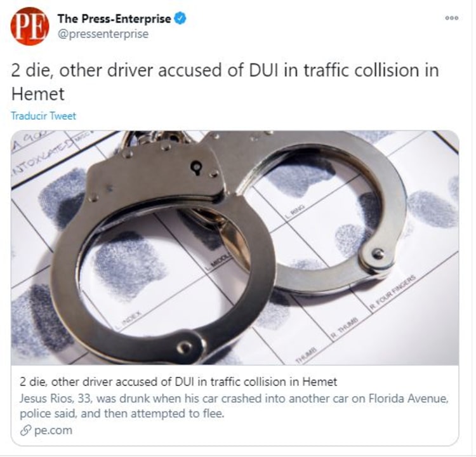
Task: Open the three-dot tweet options menu
Action: click(452, 18)
